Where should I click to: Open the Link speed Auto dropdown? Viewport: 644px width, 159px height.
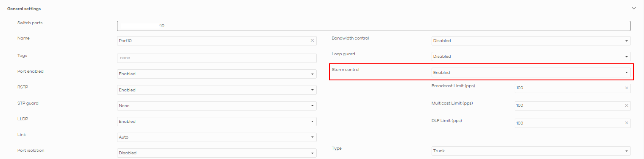tap(217, 137)
